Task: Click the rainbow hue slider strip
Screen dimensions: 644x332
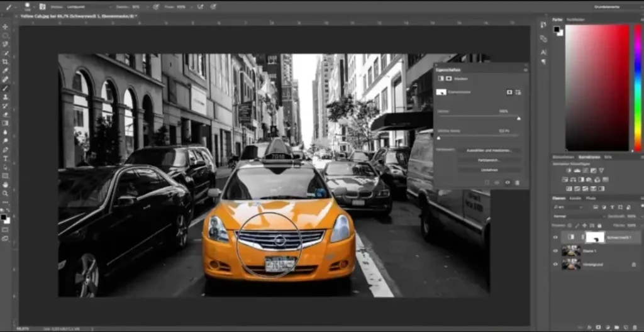Action: click(x=638, y=88)
